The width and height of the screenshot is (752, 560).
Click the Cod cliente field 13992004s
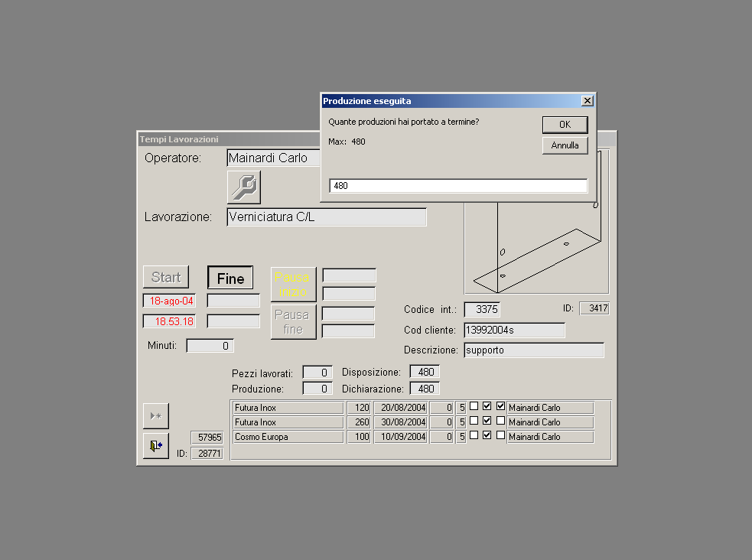514,330
